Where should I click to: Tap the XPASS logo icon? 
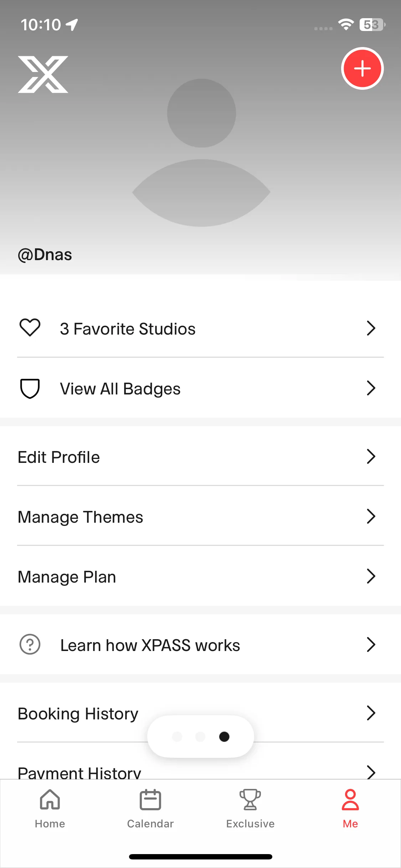43,74
